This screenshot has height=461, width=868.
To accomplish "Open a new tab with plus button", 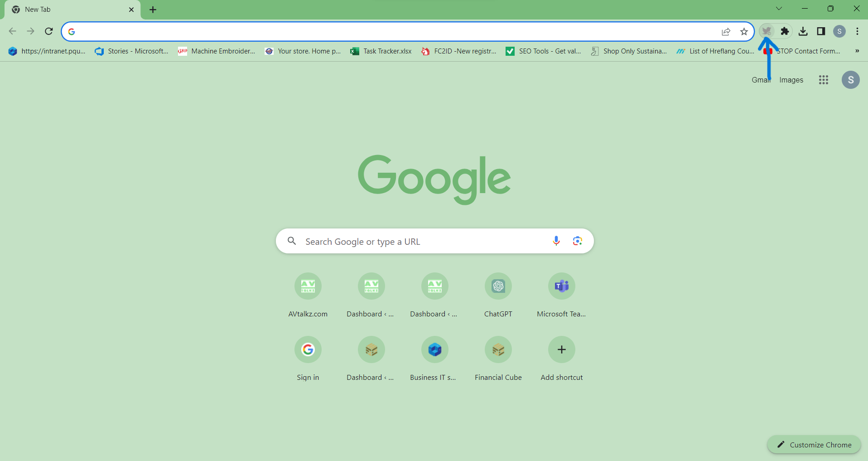I will (x=153, y=10).
